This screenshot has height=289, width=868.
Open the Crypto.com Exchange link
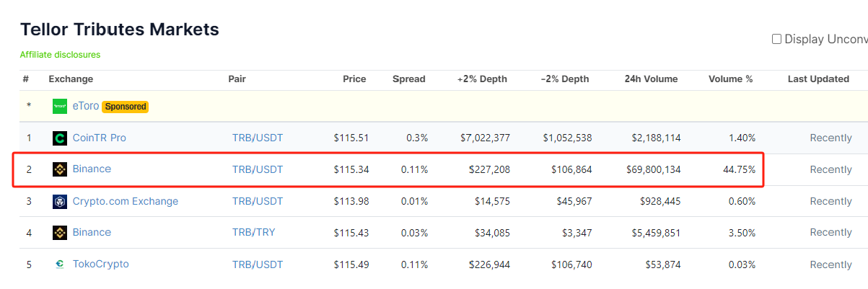126,201
